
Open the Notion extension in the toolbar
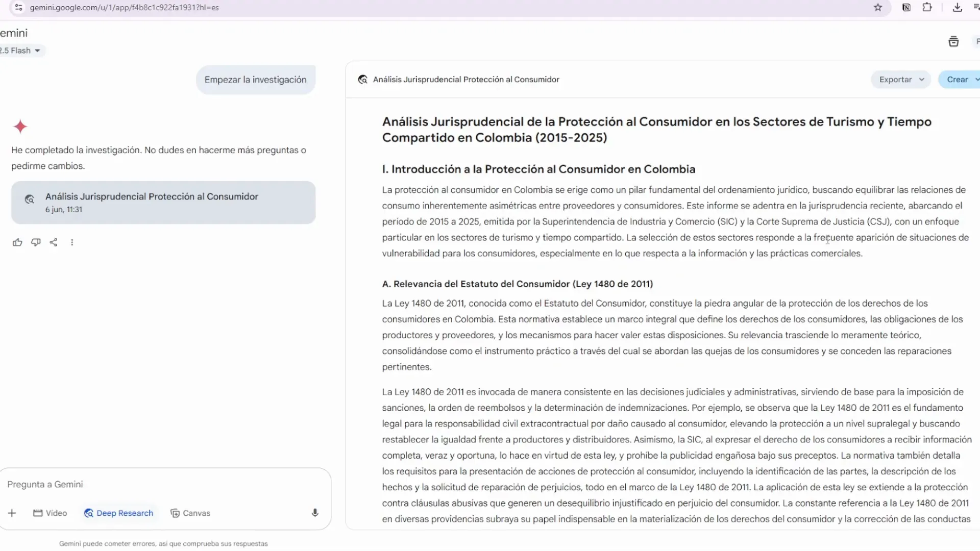pos(906,8)
